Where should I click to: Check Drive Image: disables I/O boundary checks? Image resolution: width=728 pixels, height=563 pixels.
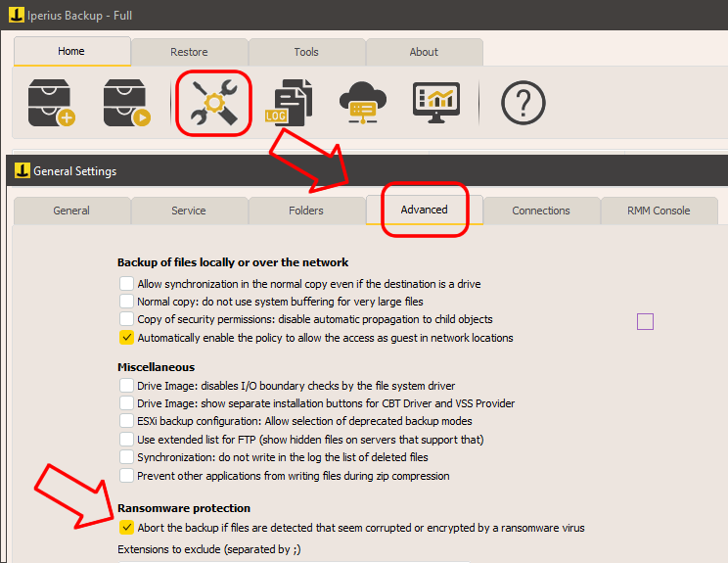pos(126,385)
